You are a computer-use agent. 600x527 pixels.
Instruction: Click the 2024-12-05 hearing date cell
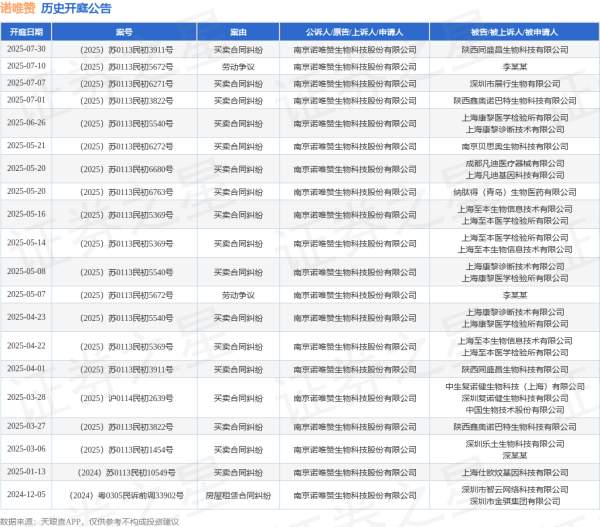click(x=27, y=495)
